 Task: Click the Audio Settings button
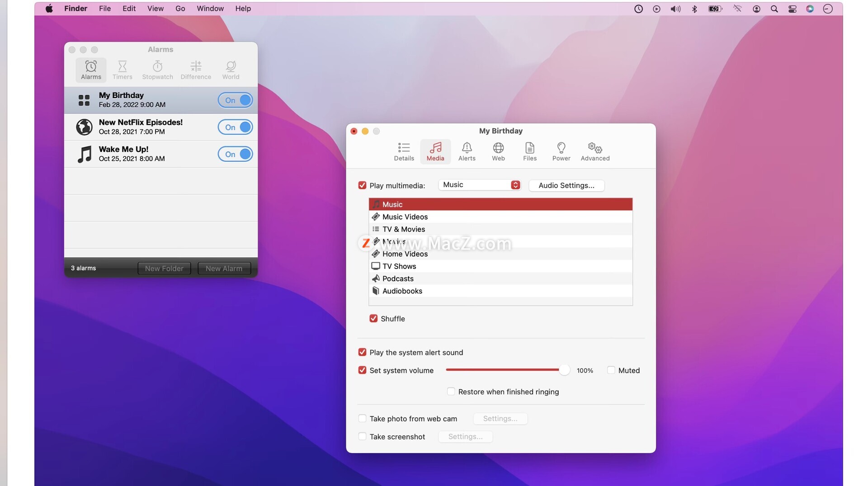pos(566,185)
